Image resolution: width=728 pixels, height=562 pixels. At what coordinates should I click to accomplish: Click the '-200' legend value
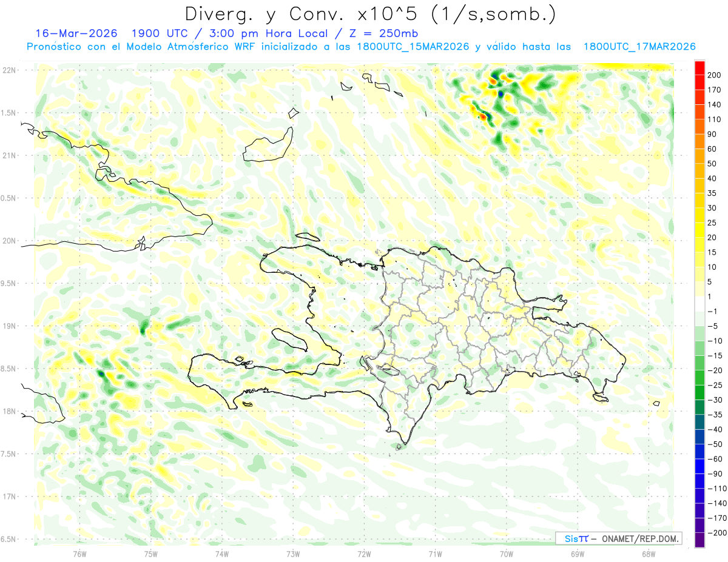[717, 533]
